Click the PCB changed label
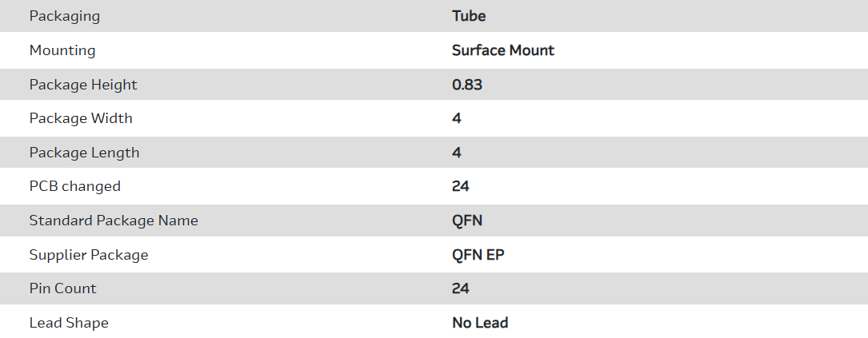The width and height of the screenshot is (868, 338). pyautogui.click(x=74, y=186)
